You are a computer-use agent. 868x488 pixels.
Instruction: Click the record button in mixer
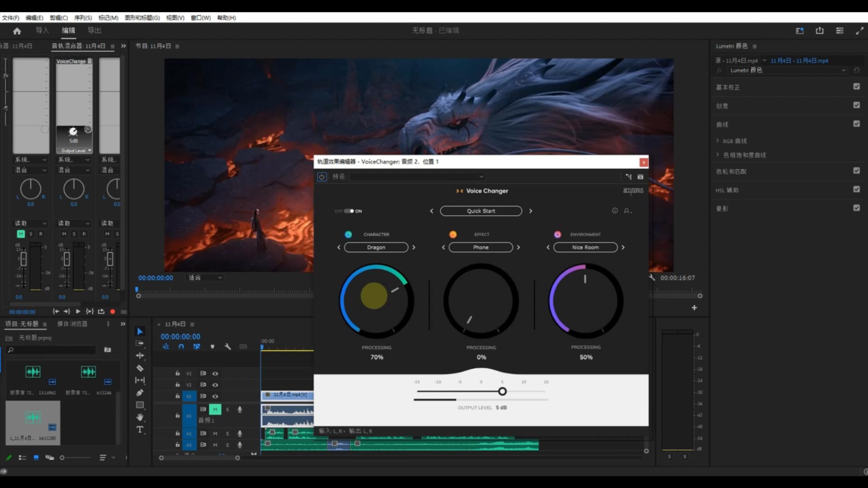(x=113, y=311)
